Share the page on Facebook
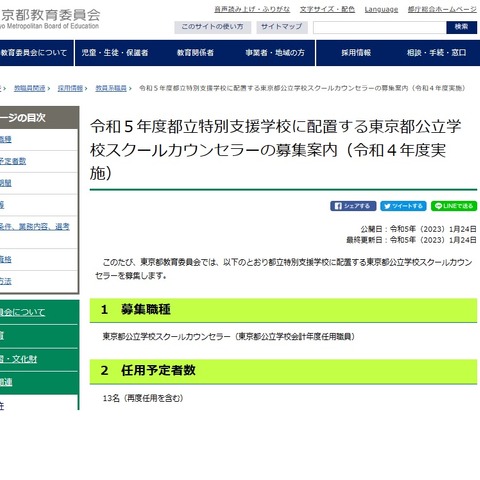This screenshot has width=480, height=480. tap(353, 206)
